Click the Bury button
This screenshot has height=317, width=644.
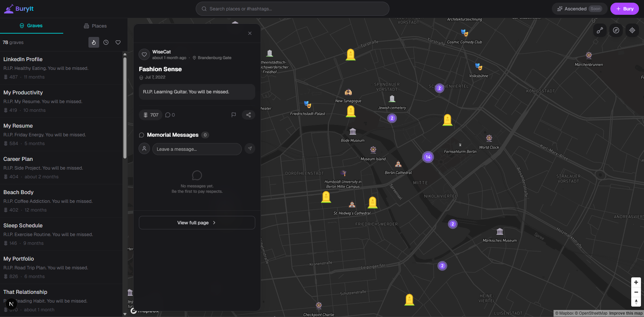pos(624,9)
